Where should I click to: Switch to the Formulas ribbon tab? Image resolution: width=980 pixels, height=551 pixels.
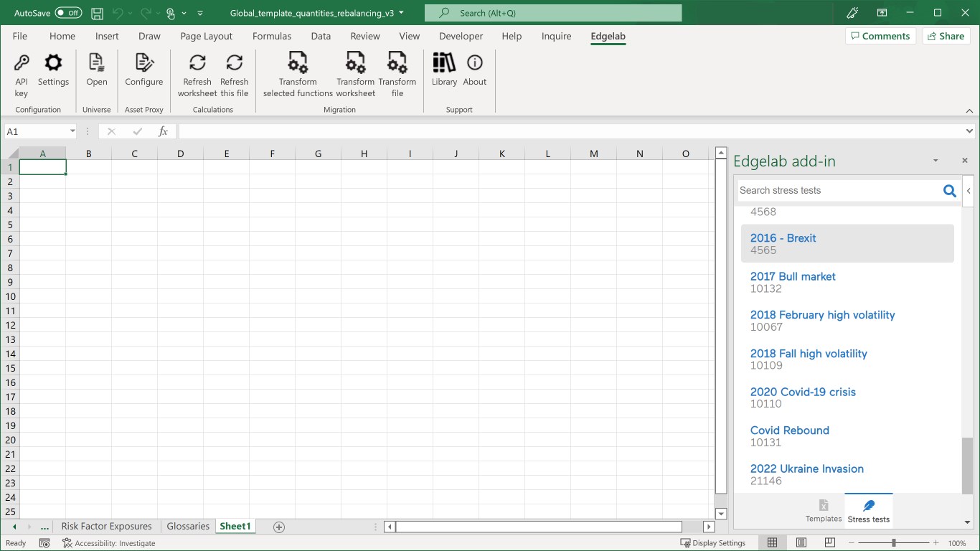click(272, 36)
